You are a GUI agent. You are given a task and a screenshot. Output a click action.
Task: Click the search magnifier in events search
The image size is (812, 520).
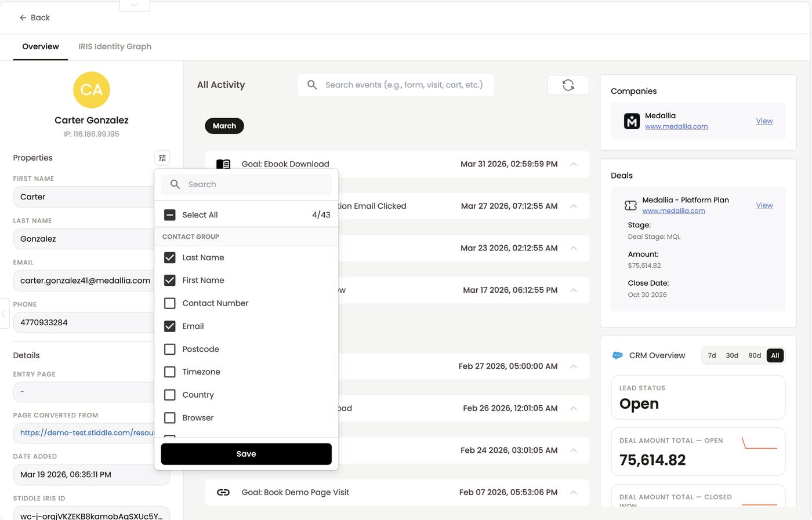coord(312,85)
